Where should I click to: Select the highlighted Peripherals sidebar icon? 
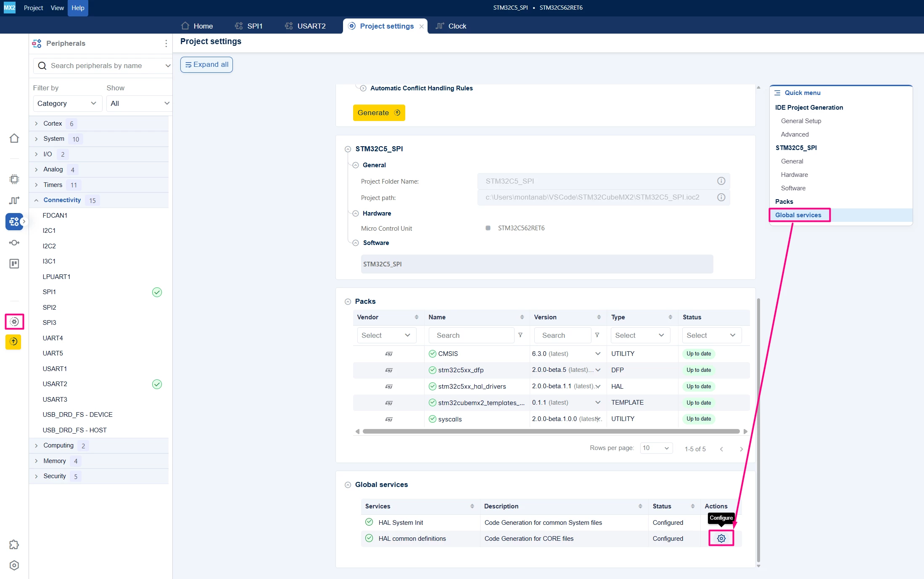(14, 221)
